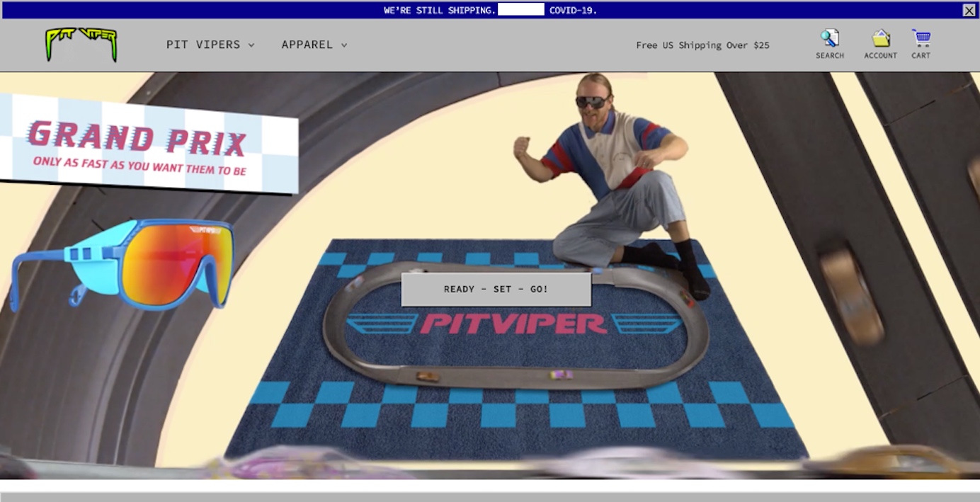Close the shipping announcement bar
Image resolution: width=980 pixels, height=502 pixels.
[969, 10]
